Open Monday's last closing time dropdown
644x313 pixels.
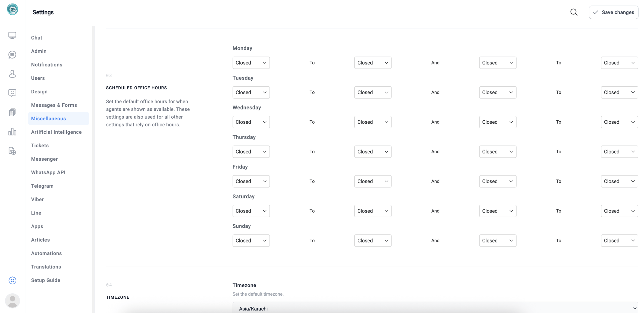click(x=619, y=63)
